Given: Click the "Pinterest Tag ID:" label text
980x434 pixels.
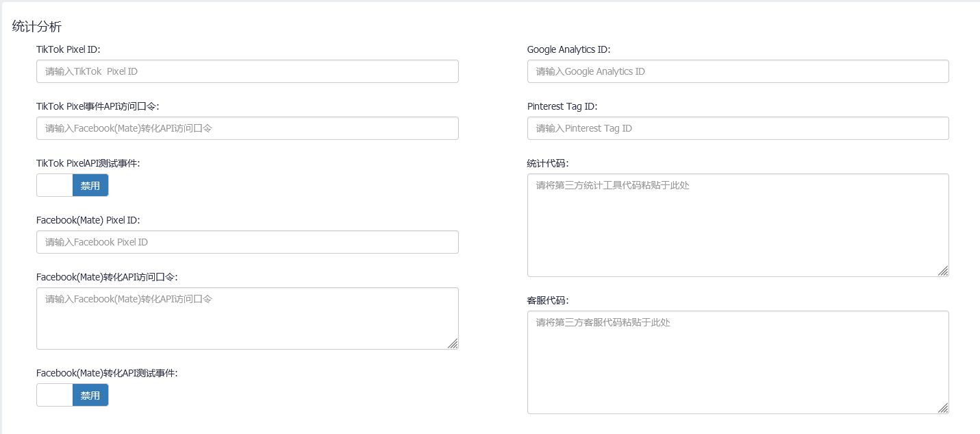Looking at the screenshot, I should (x=562, y=106).
